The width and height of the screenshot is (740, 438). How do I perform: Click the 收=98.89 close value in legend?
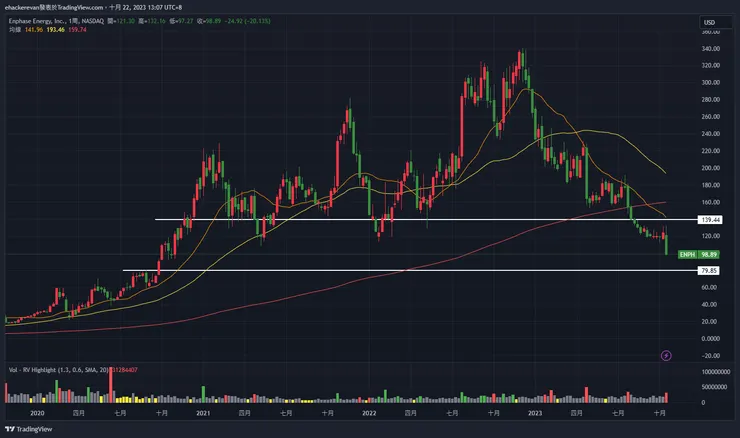209,21
